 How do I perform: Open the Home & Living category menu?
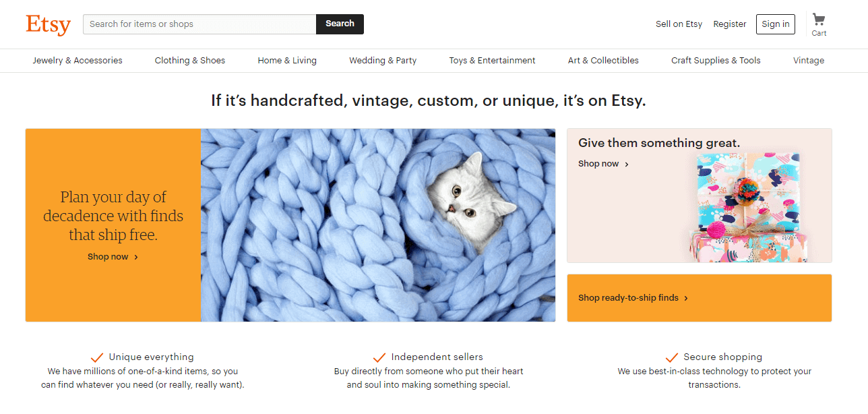pyautogui.click(x=287, y=61)
